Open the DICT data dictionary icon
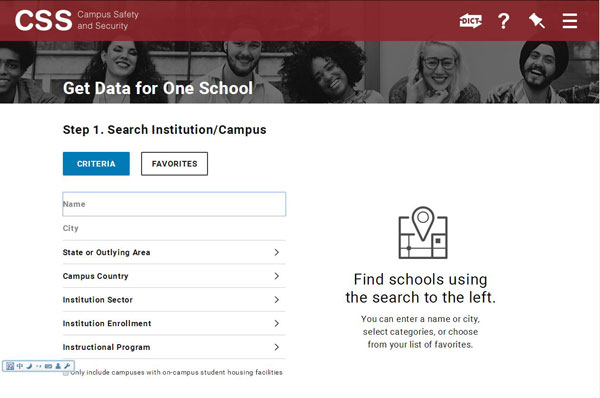 tap(470, 21)
